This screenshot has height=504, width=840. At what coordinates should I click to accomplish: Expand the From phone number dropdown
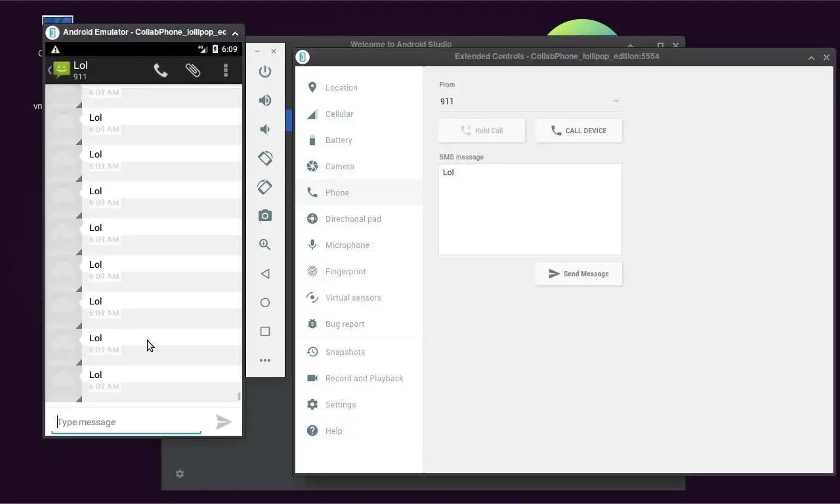coord(616,101)
